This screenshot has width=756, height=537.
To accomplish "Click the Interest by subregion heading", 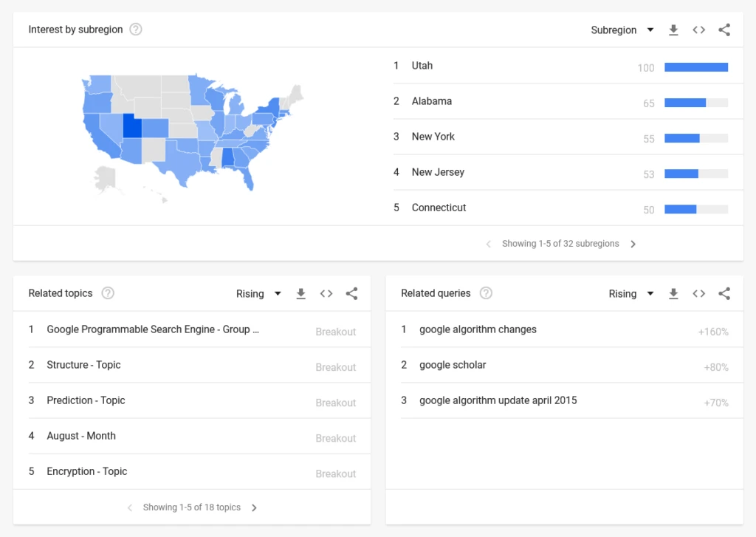I will (76, 30).
